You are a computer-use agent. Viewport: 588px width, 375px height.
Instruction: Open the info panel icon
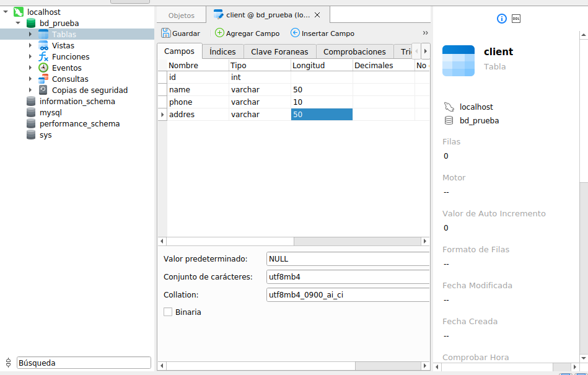[x=502, y=19]
